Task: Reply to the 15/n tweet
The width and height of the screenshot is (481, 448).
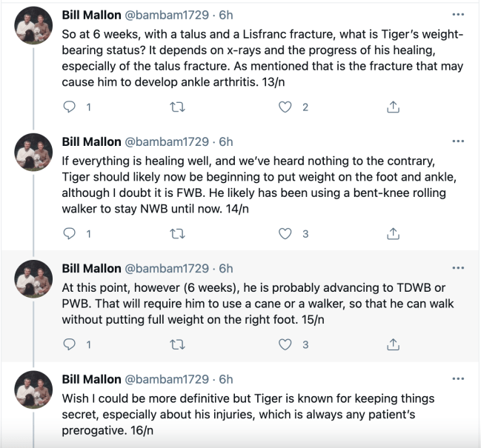Action: (70, 344)
